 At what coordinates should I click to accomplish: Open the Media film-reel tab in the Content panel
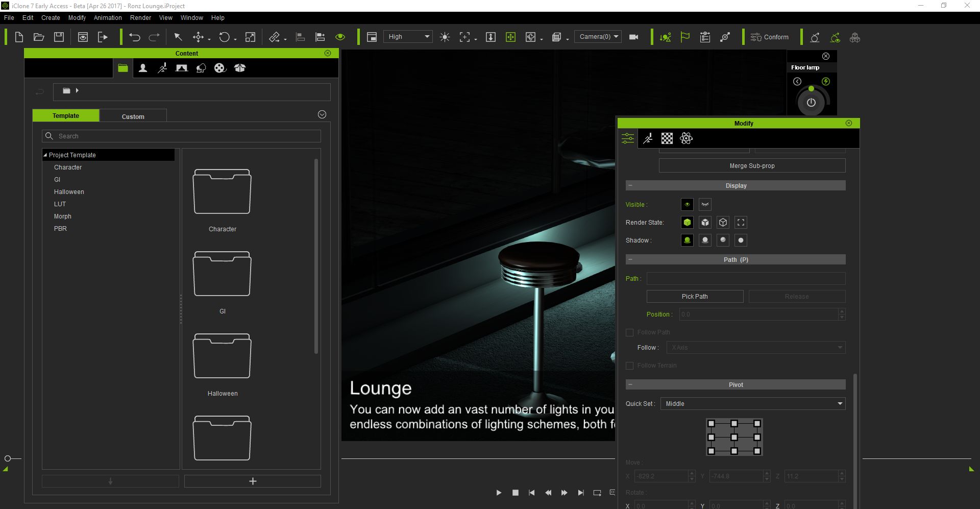(220, 68)
